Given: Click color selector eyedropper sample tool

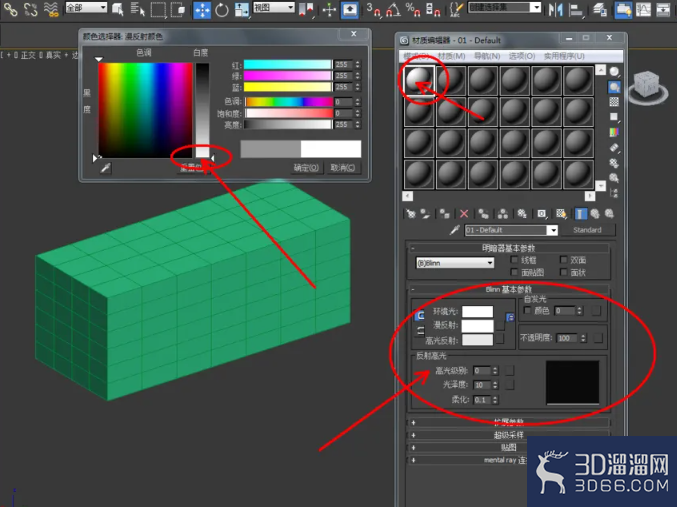Looking at the screenshot, I should (105, 168).
